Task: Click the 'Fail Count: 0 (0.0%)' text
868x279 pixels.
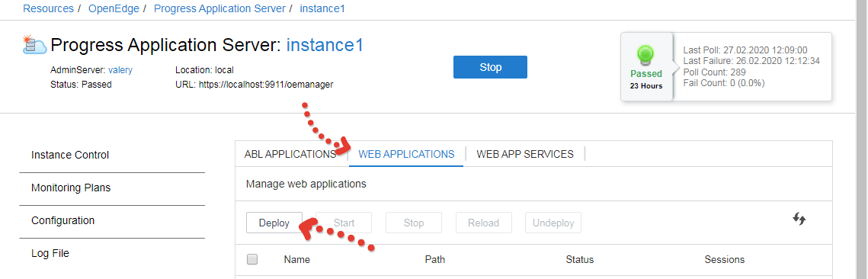Action: coord(723,83)
